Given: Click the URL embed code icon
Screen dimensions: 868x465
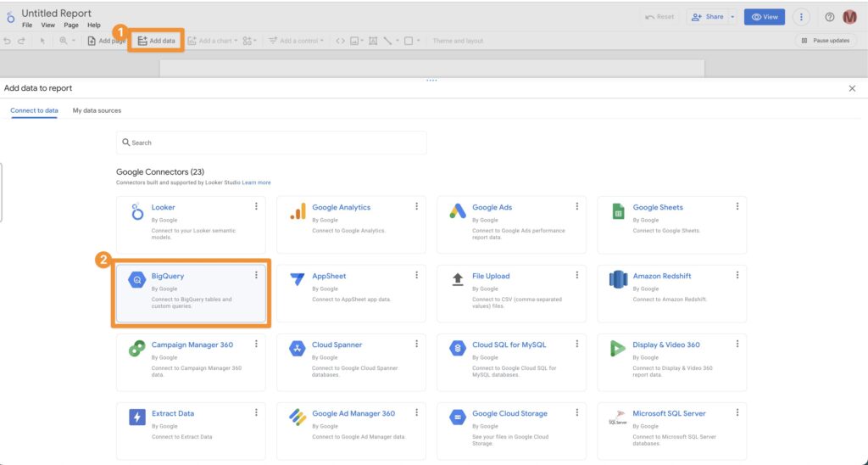Looking at the screenshot, I should click(x=341, y=41).
